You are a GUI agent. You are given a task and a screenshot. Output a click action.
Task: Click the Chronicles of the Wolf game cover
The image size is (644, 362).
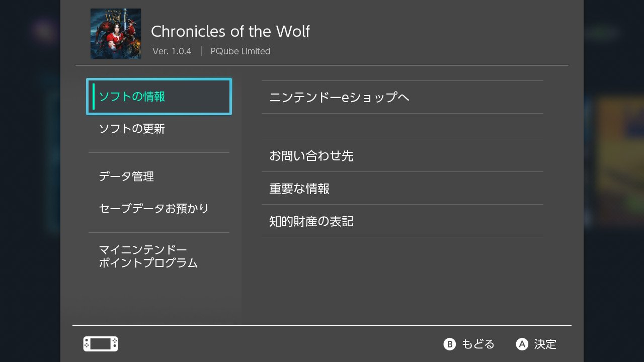pos(116,34)
